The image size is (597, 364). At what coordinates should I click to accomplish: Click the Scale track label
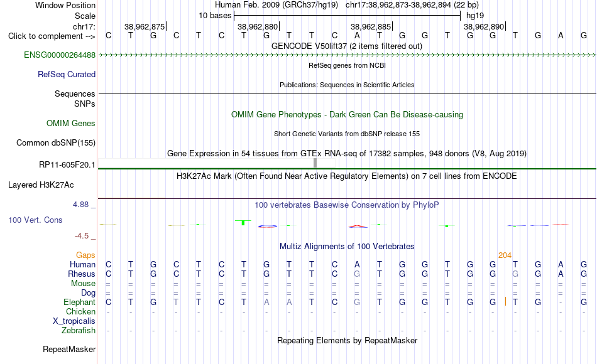tap(85, 16)
